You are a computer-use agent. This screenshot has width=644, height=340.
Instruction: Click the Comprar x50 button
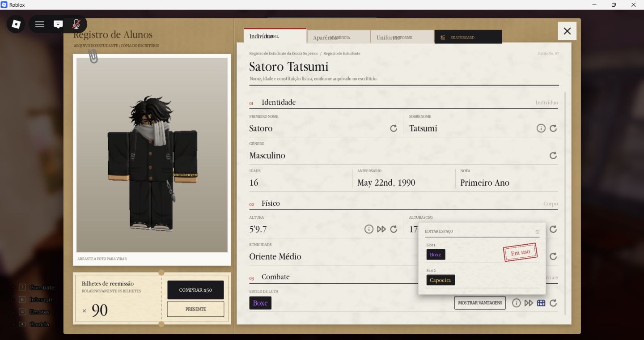pos(195,290)
